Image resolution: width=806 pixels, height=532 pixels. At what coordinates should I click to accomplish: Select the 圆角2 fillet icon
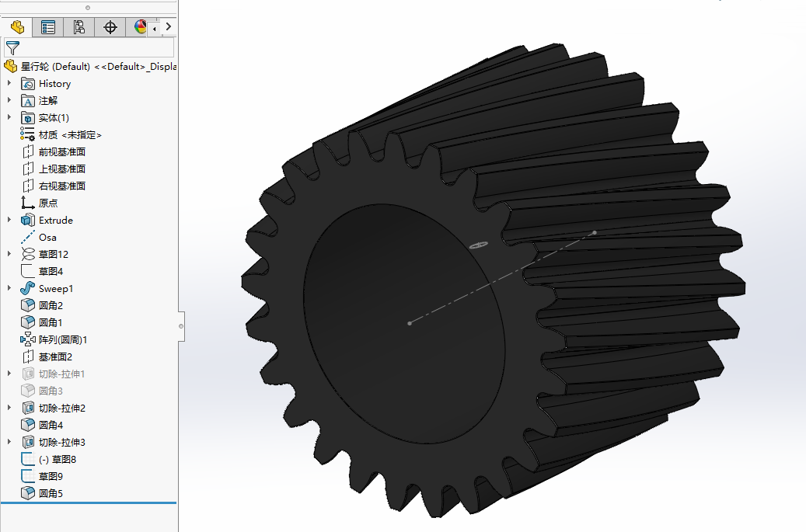(28, 305)
